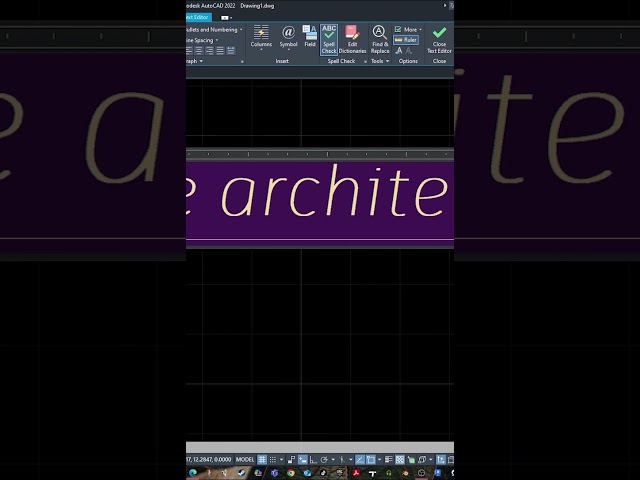The width and height of the screenshot is (640, 480).
Task: Toggle drawing grid display in status bar
Action: point(262,460)
